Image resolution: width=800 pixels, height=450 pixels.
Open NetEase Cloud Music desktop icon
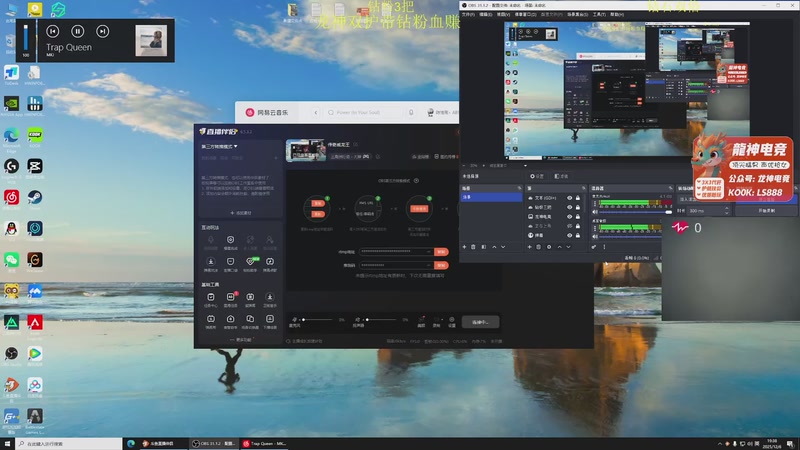(11, 197)
